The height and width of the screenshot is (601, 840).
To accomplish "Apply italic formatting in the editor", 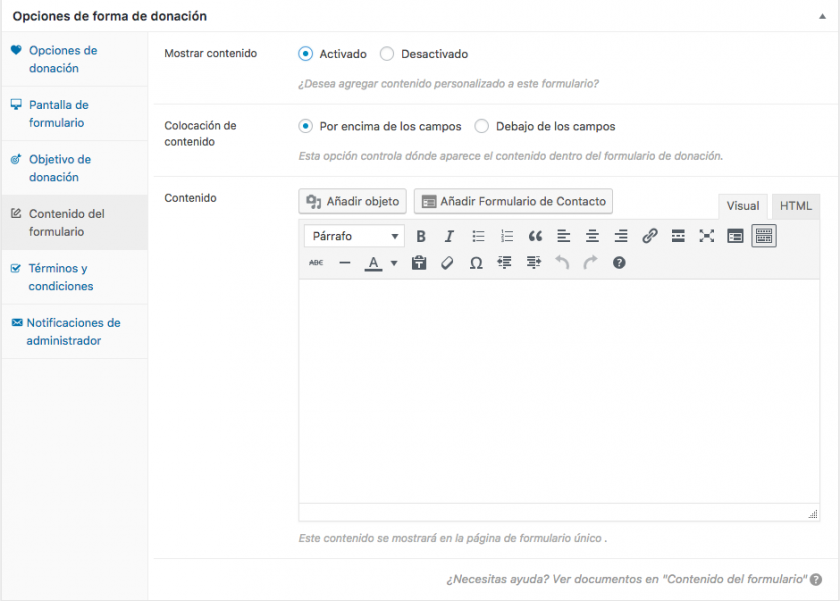I will point(449,237).
